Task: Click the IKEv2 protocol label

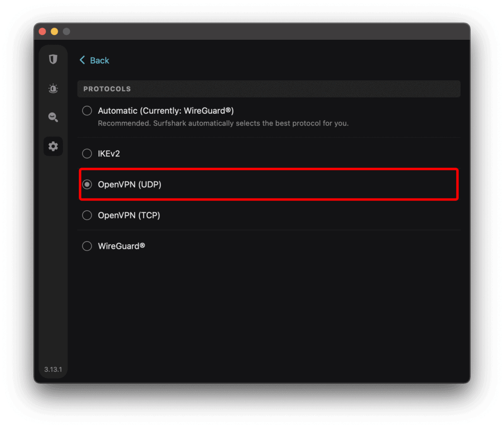Action: pos(109,154)
